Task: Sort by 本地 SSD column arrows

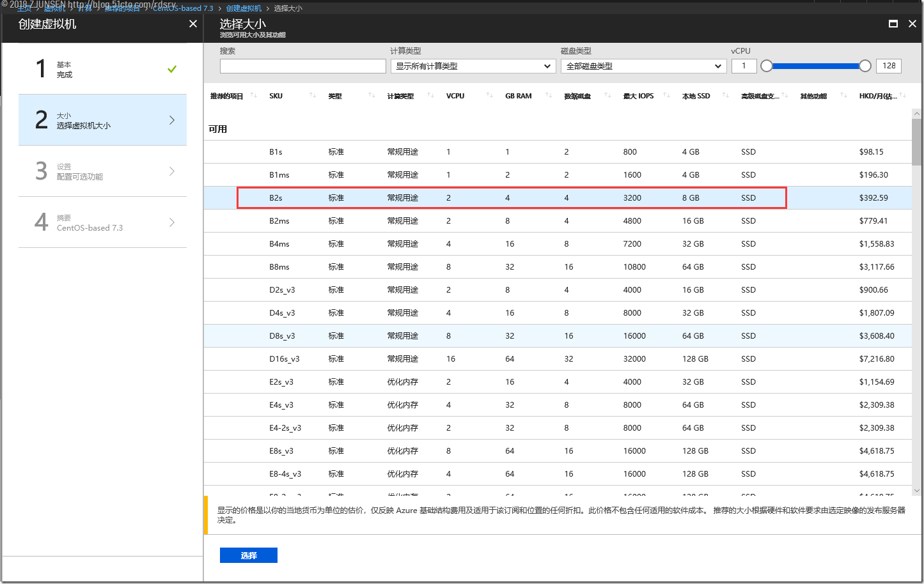Action: (x=726, y=96)
